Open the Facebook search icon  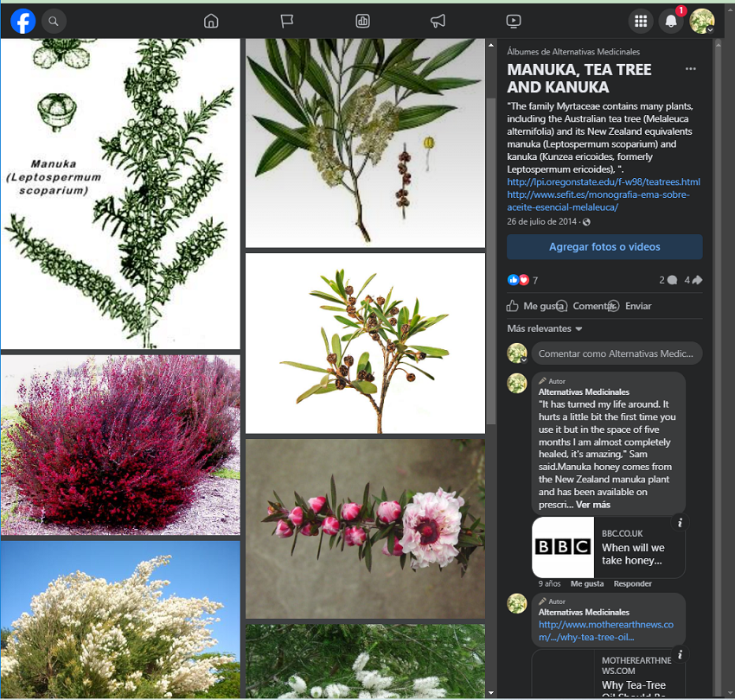coord(53,21)
